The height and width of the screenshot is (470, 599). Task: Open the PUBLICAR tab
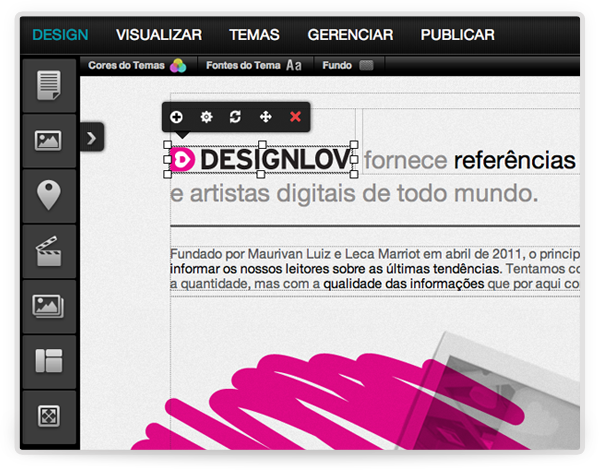pos(458,35)
